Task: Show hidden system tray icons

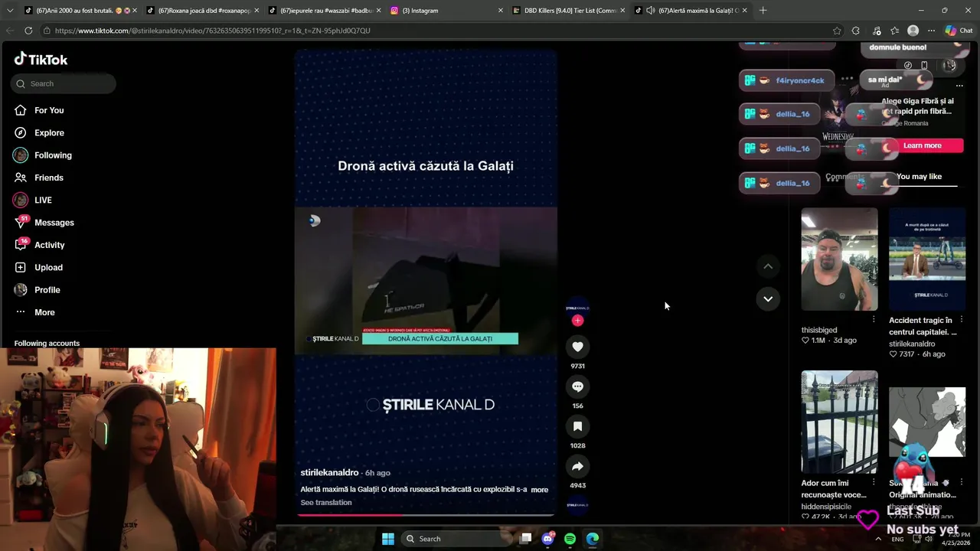Action: (x=878, y=539)
